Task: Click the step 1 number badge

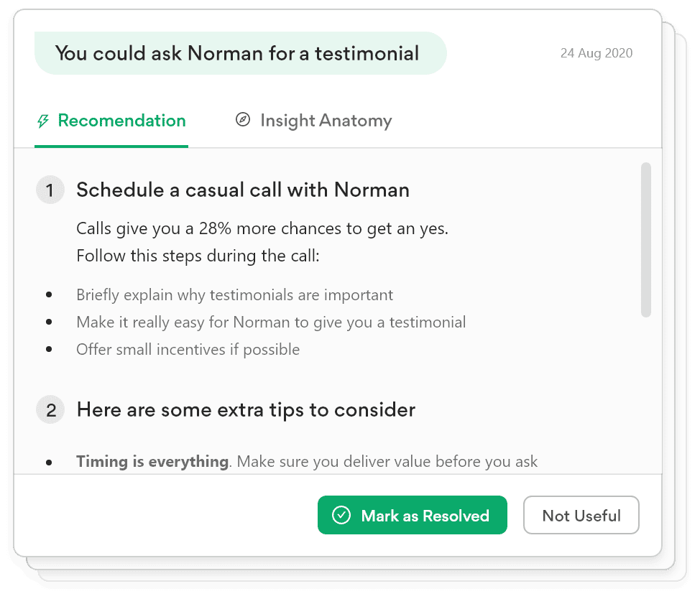Action: coord(50,190)
